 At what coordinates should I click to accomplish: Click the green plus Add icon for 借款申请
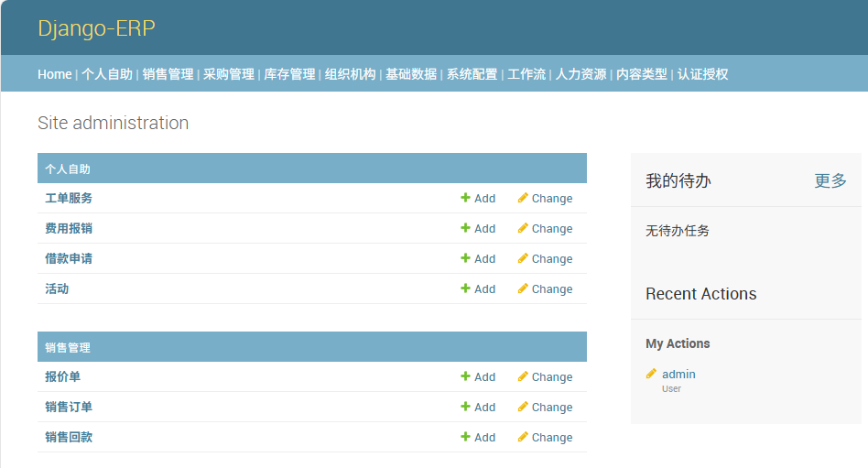click(x=465, y=258)
